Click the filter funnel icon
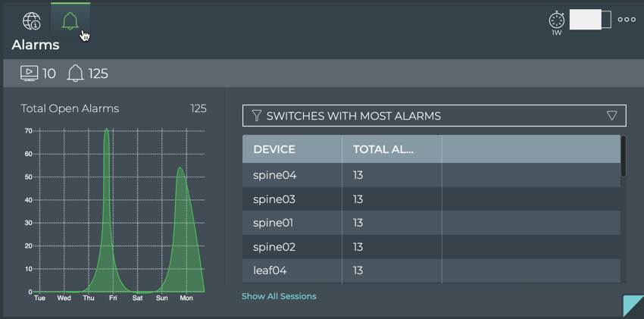Image resolution: width=644 pixels, height=319 pixels. point(256,116)
